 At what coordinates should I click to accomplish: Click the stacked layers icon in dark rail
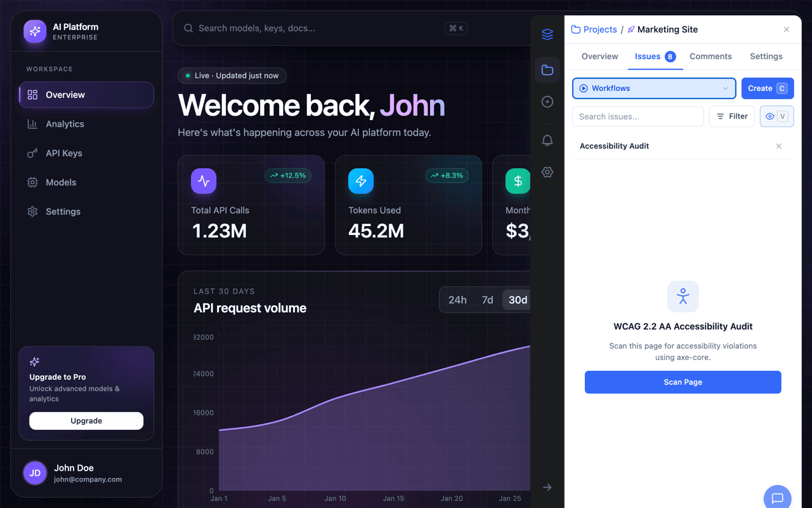(547, 34)
